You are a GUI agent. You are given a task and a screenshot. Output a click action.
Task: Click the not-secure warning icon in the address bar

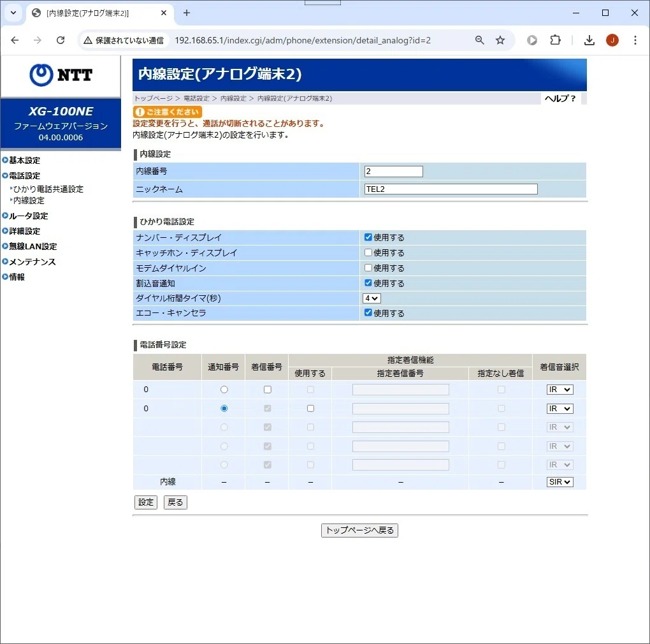pyautogui.click(x=87, y=40)
